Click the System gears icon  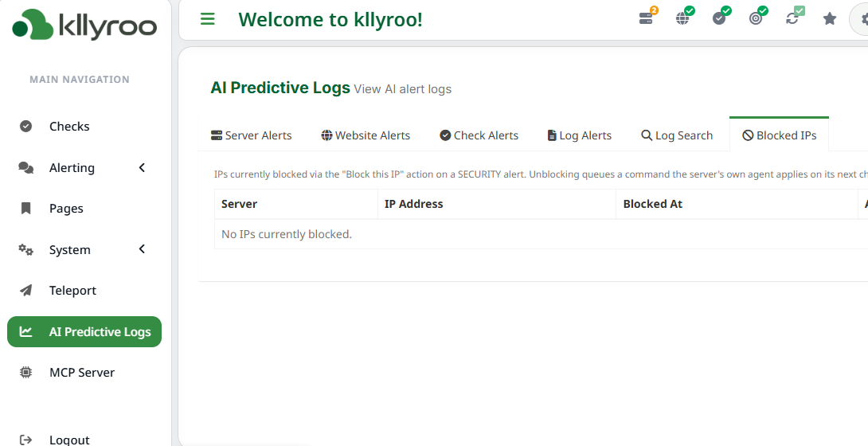(x=26, y=249)
